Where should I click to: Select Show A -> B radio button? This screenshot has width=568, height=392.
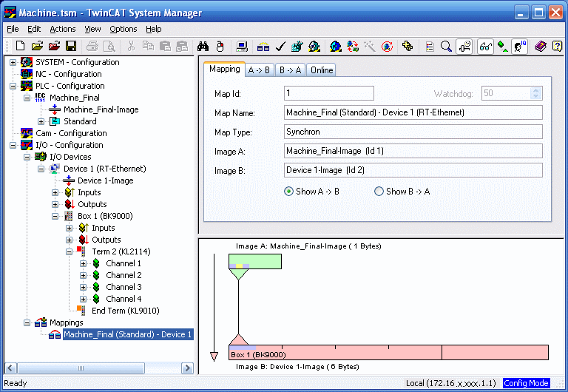288,192
